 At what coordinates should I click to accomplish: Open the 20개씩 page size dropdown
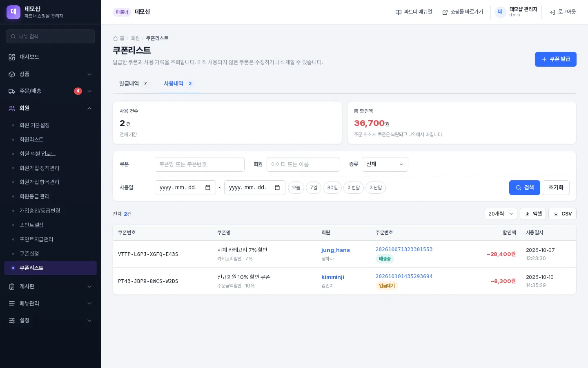click(501, 214)
